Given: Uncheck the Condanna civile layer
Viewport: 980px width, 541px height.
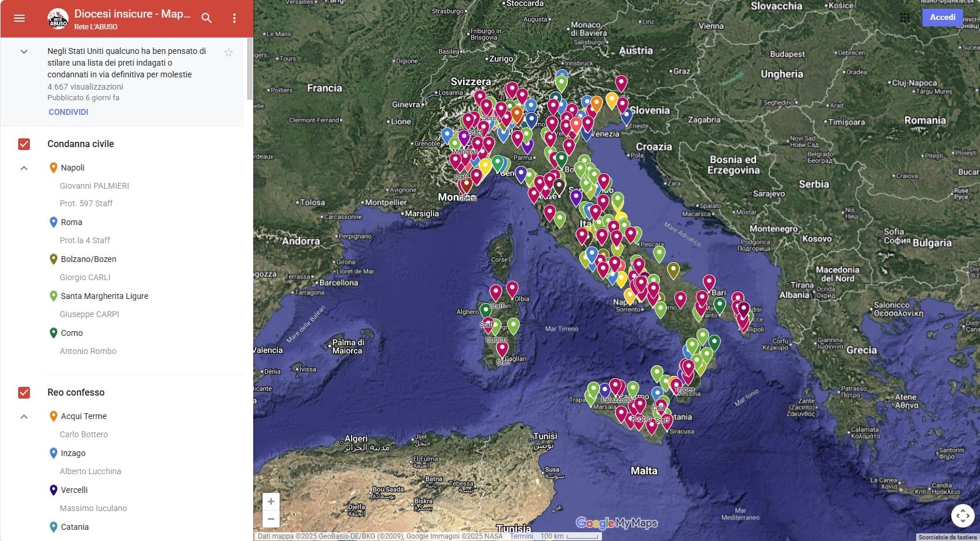Looking at the screenshot, I should coord(24,144).
